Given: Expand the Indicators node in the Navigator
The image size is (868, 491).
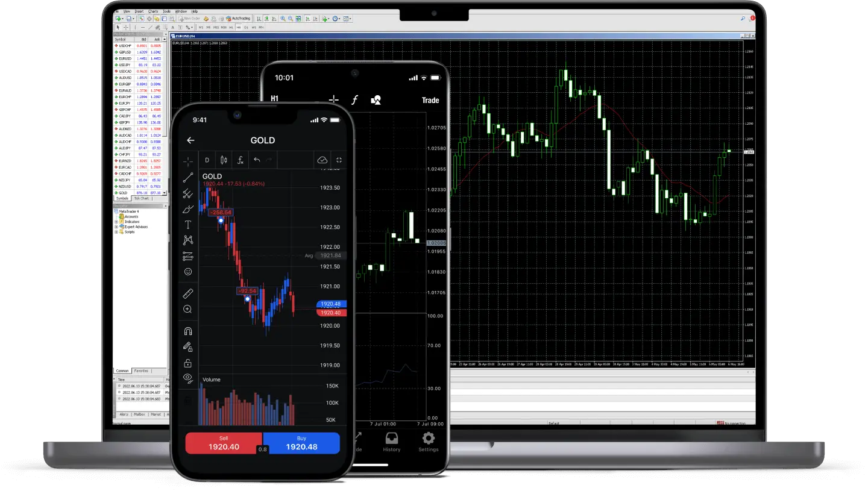Looking at the screenshot, I should tap(116, 222).
